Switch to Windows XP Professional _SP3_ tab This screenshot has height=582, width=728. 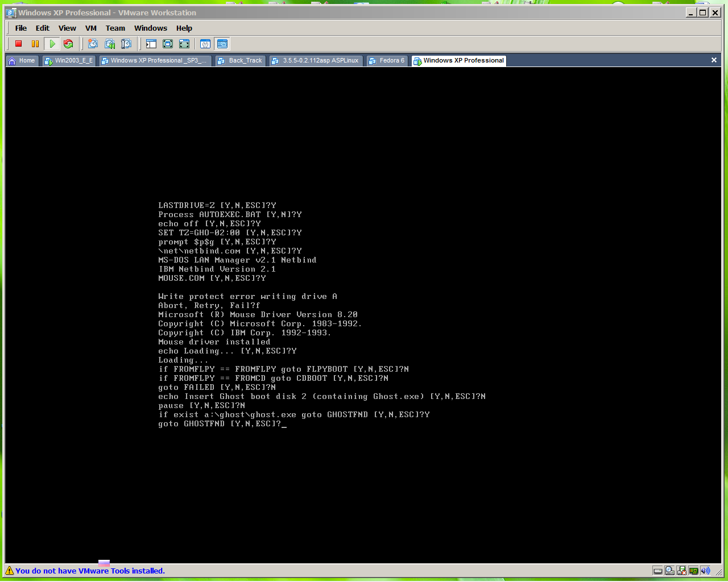[155, 61]
